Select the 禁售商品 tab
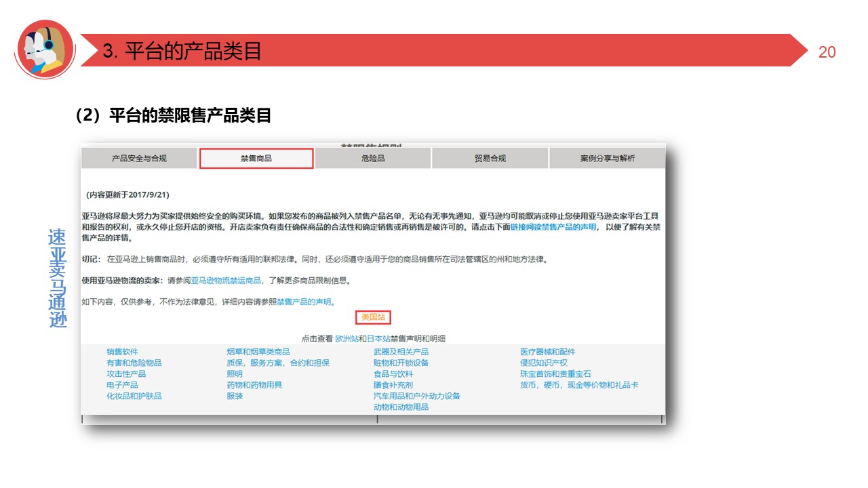868x488 pixels. coord(256,159)
